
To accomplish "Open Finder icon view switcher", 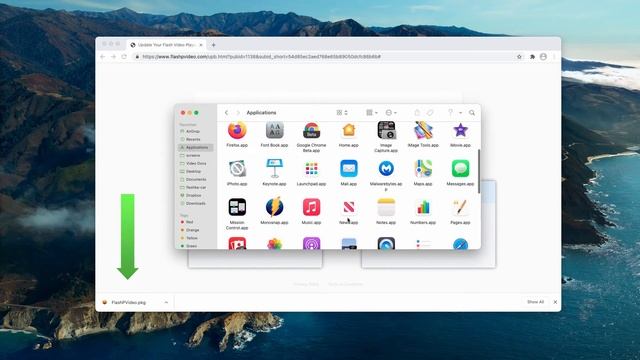I will [x=342, y=113].
